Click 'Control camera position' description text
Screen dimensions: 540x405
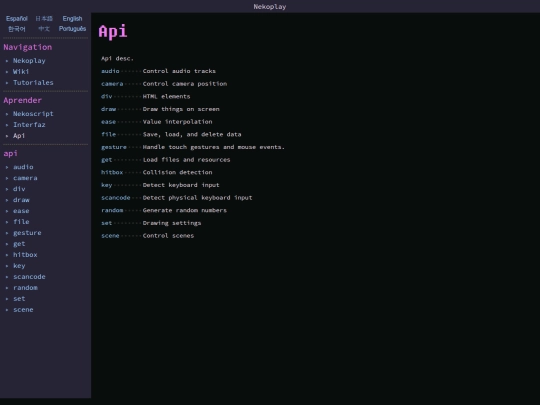point(185,84)
